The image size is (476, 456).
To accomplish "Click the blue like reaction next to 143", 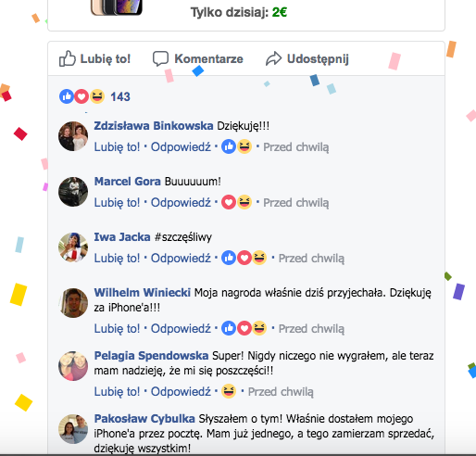I will (67, 96).
